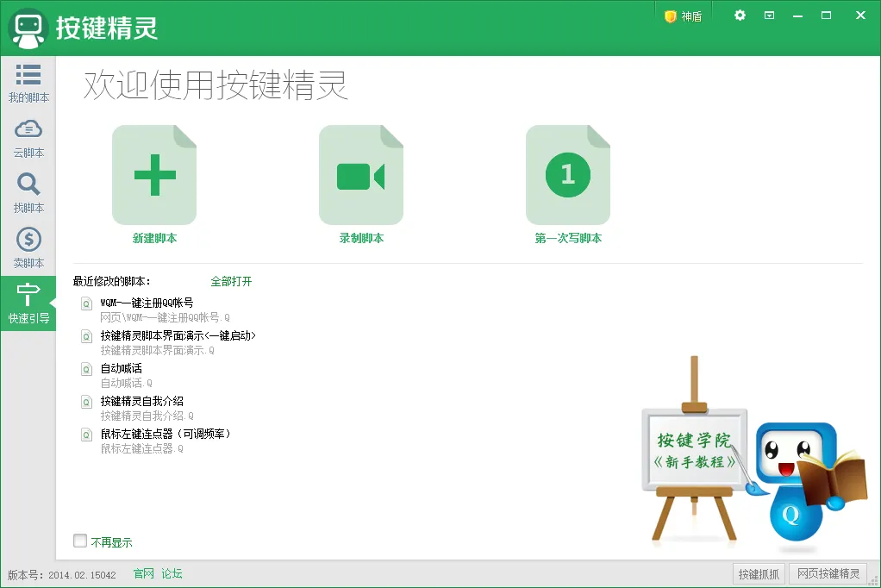881x588 pixels.
Task: Click the Record Script camera icon
Action: click(360, 176)
